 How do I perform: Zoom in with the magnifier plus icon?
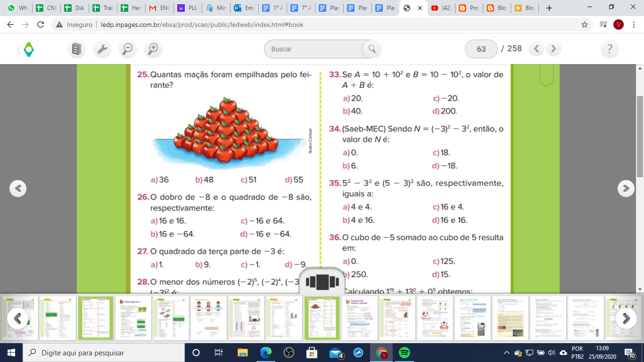coord(153,49)
